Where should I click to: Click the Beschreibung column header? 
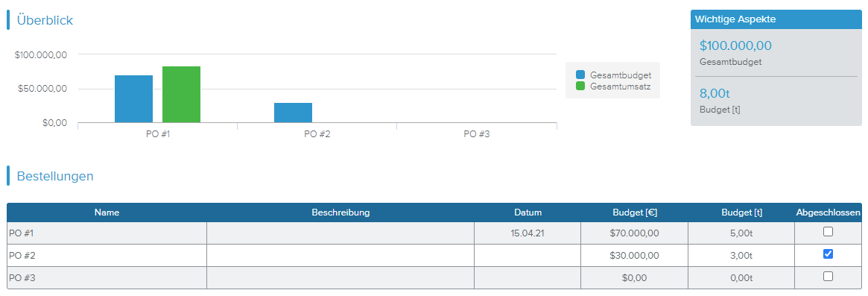[x=340, y=212]
